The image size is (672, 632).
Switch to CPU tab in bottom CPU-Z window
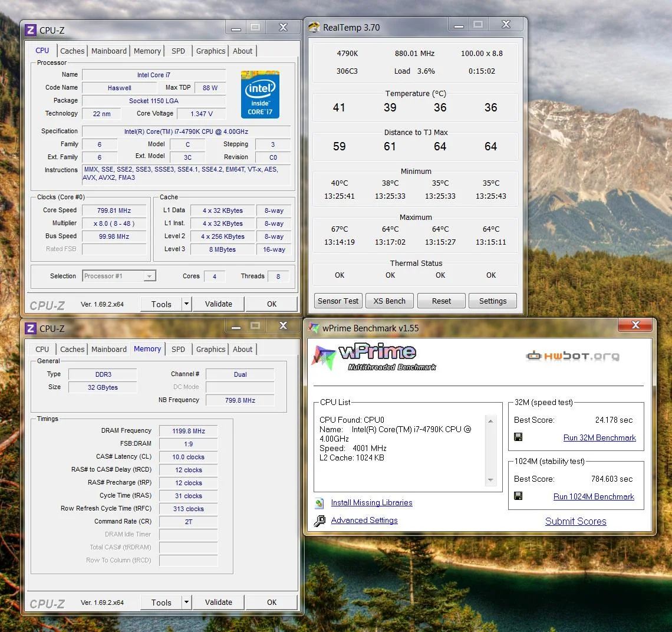tap(42, 350)
